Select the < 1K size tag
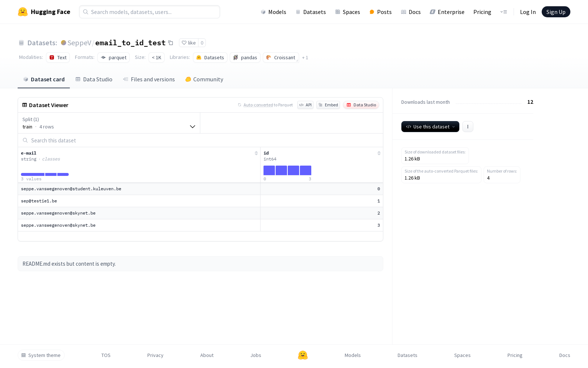588x368 pixels. tap(157, 57)
